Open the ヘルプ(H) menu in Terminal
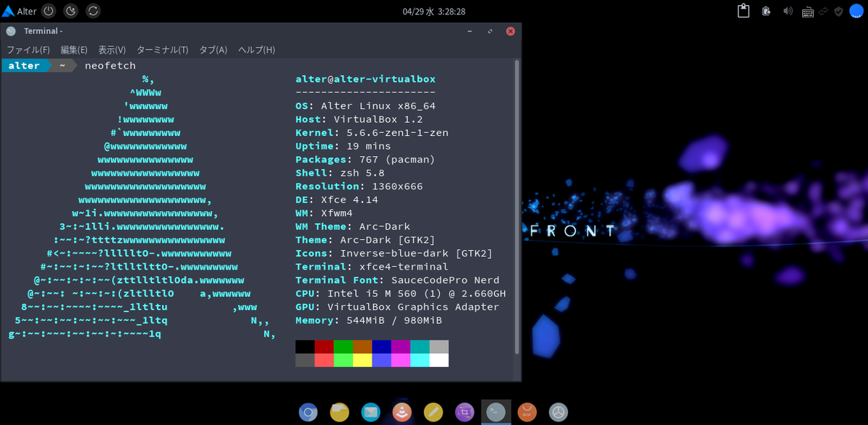This screenshot has height=425, width=868. [x=257, y=50]
